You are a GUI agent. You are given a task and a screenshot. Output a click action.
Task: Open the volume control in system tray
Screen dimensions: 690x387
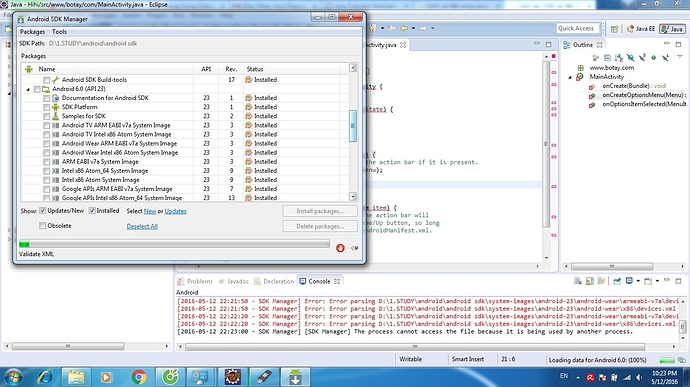(639, 377)
